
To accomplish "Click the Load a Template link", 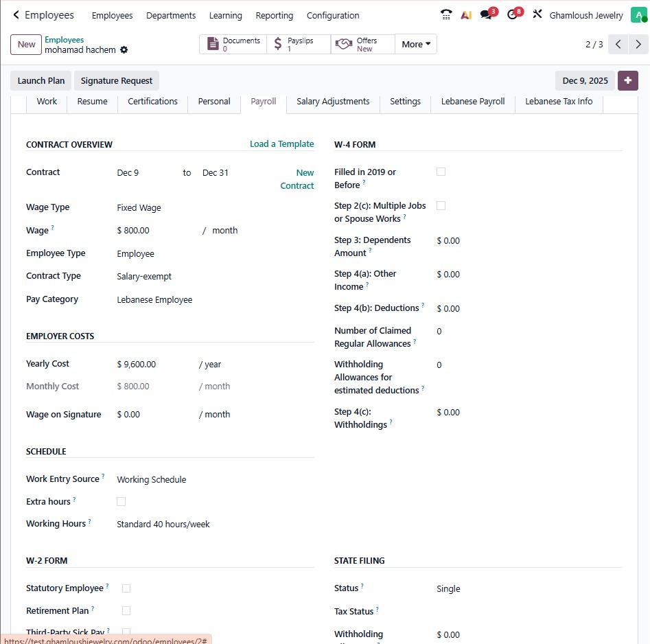I will (x=281, y=144).
